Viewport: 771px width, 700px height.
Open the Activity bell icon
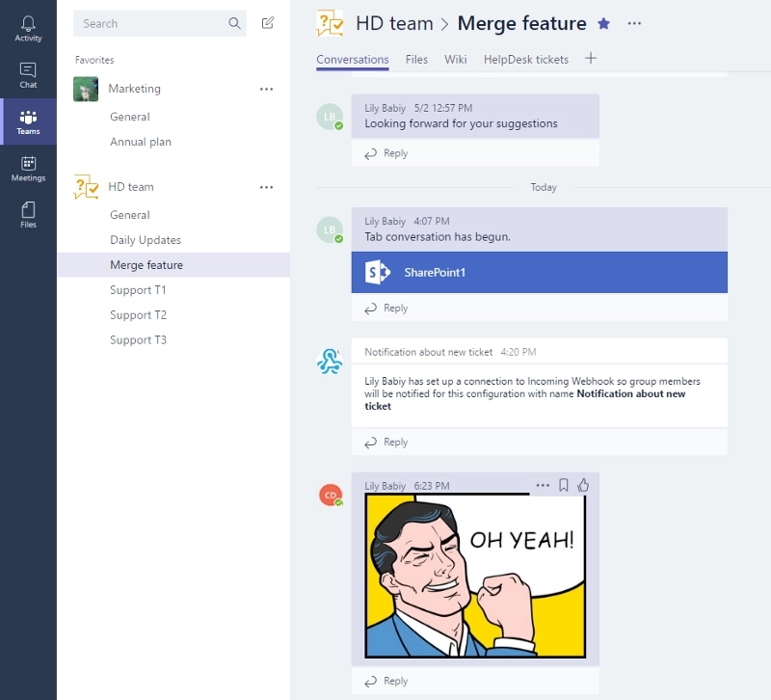(x=28, y=29)
